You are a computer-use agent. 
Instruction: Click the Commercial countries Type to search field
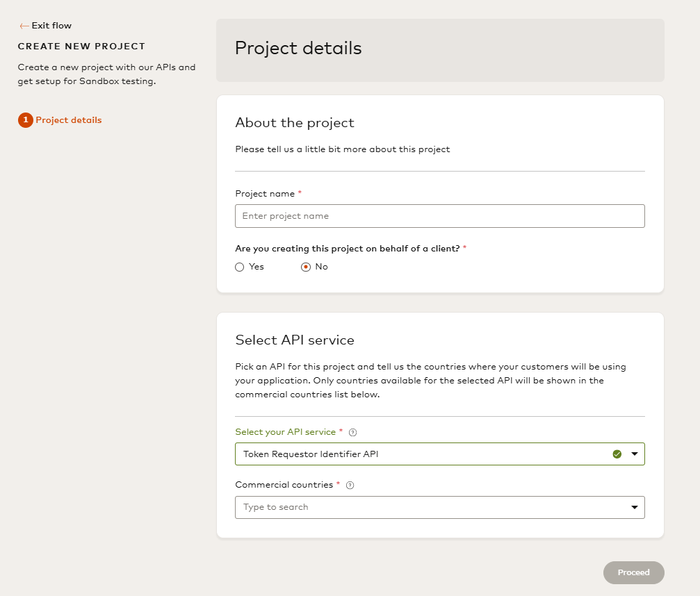point(424,507)
